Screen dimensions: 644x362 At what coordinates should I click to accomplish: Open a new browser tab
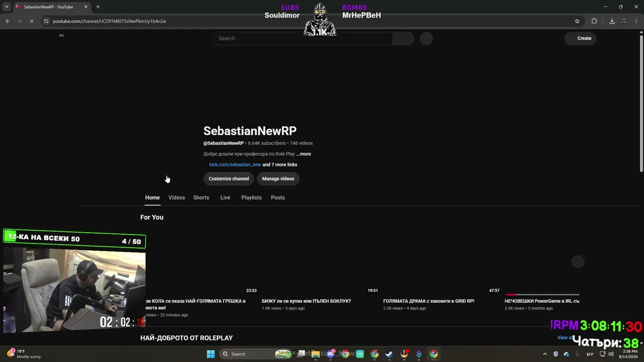(98, 7)
